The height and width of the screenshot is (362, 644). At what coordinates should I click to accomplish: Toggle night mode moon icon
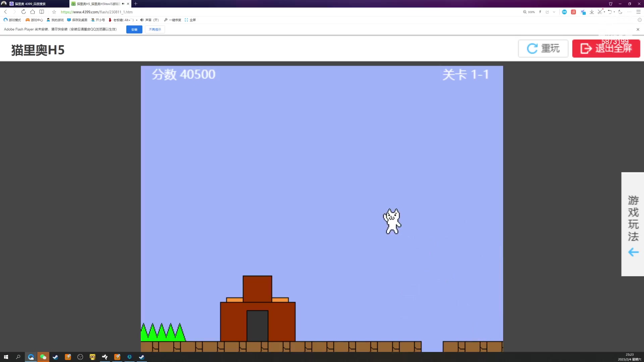pos(620,12)
